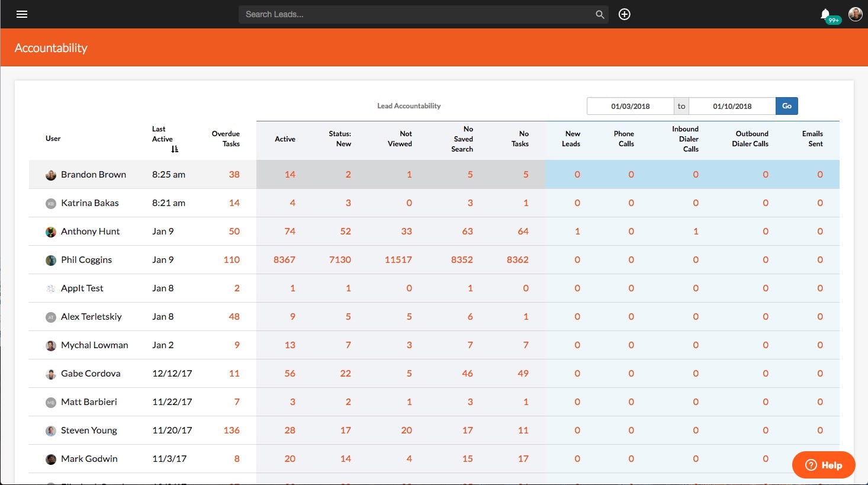Click Phil Coggins's avatar
The height and width of the screenshot is (485, 868).
[x=51, y=260]
